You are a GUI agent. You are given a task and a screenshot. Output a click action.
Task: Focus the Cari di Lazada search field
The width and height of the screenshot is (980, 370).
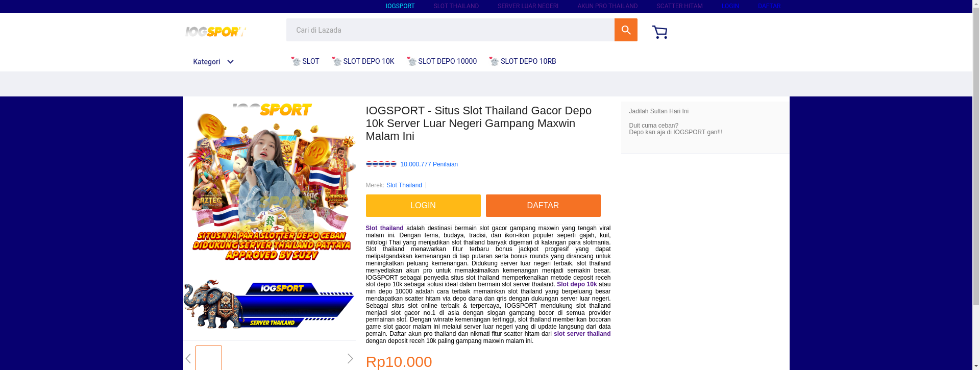(x=450, y=30)
